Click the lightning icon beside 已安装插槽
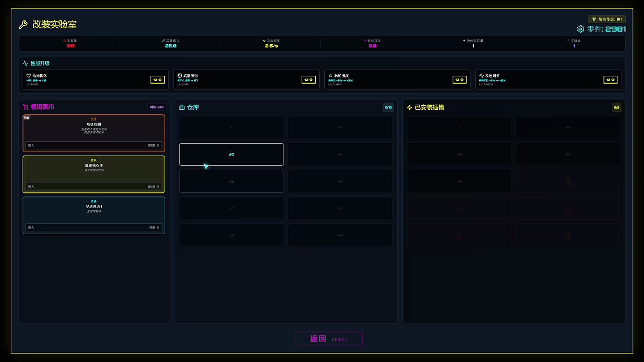This screenshot has height=362, width=644. tap(410, 107)
